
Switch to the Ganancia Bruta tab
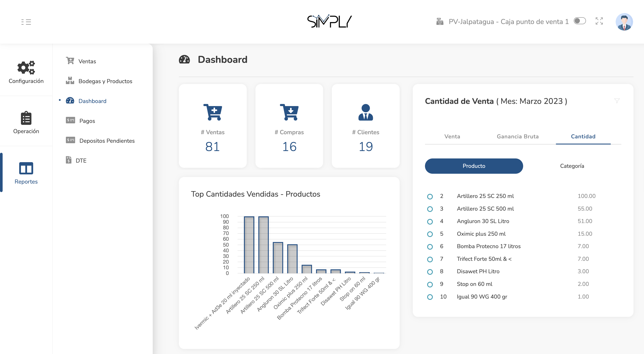point(517,137)
